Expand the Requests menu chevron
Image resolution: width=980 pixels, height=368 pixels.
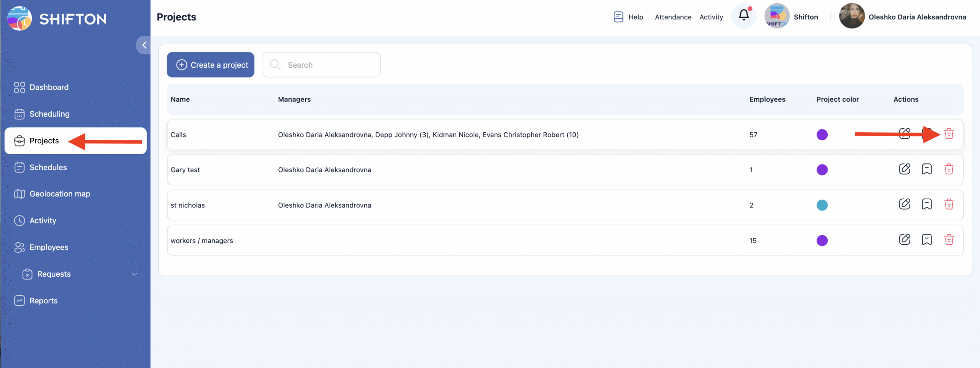click(x=134, y=274)
